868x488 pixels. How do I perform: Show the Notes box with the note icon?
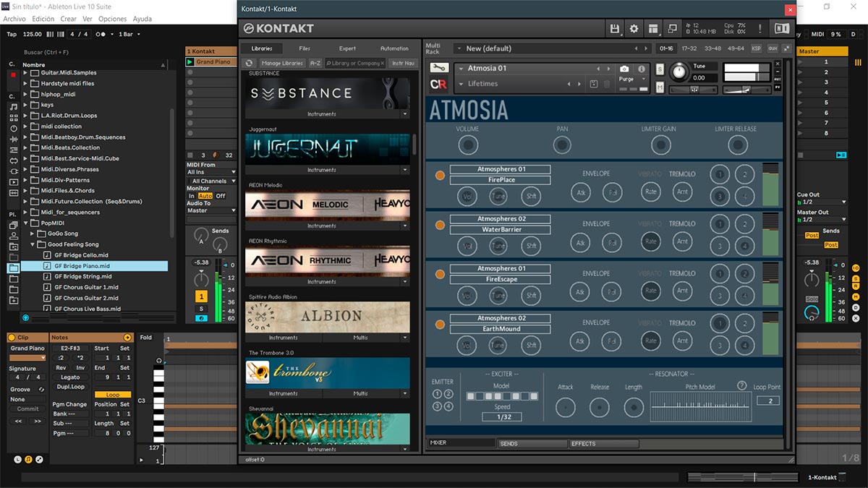point(28,459)
